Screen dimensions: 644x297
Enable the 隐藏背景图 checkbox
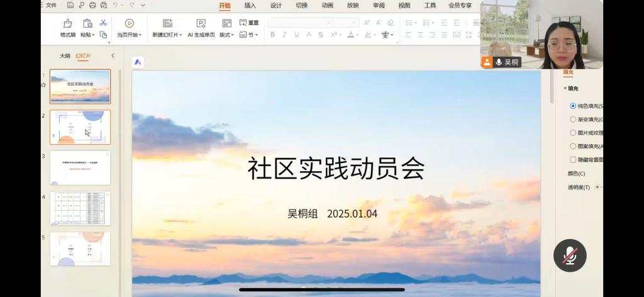(573, 160)
